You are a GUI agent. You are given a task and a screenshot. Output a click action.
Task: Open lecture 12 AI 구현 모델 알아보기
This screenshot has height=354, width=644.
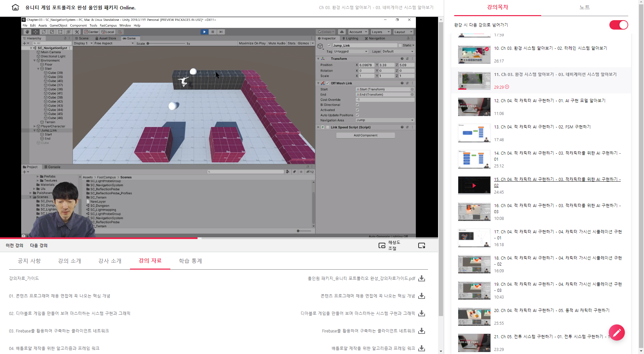[x=550, y=101]
